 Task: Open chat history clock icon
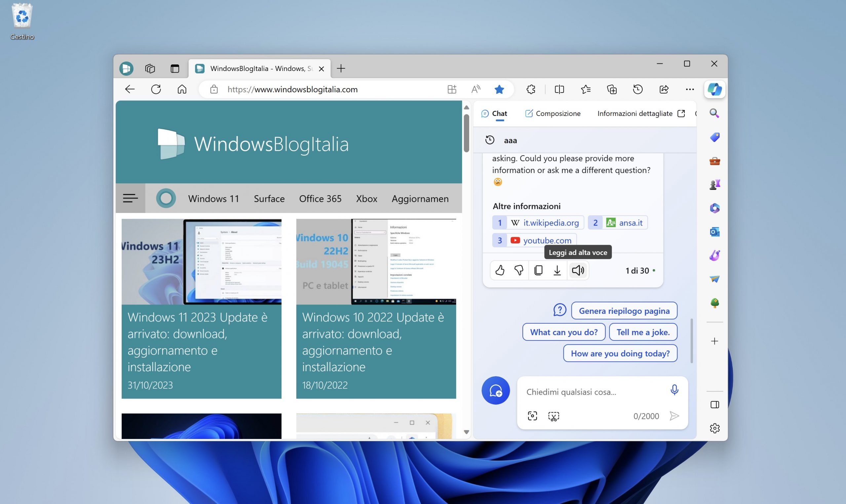(x=490, y=140)
